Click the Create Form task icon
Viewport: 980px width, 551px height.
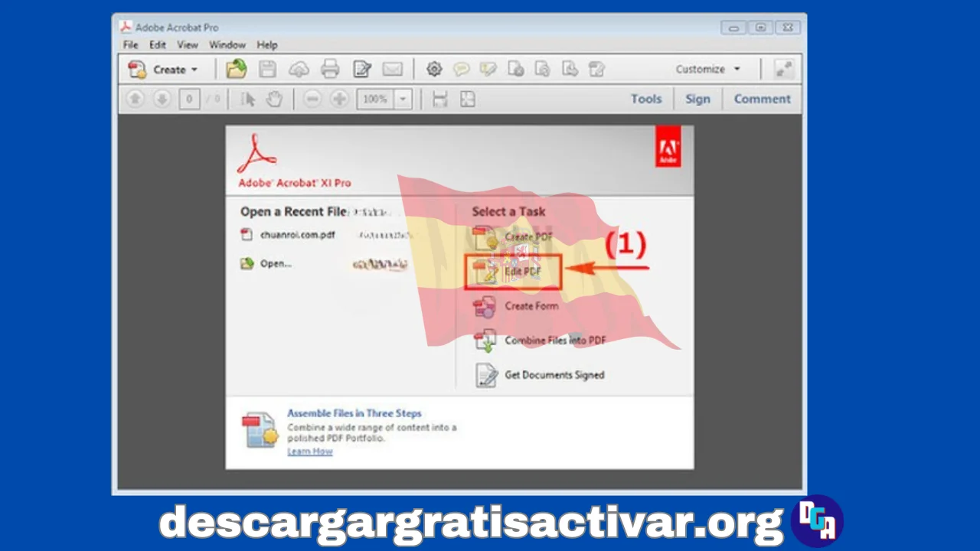pos(485,306)
